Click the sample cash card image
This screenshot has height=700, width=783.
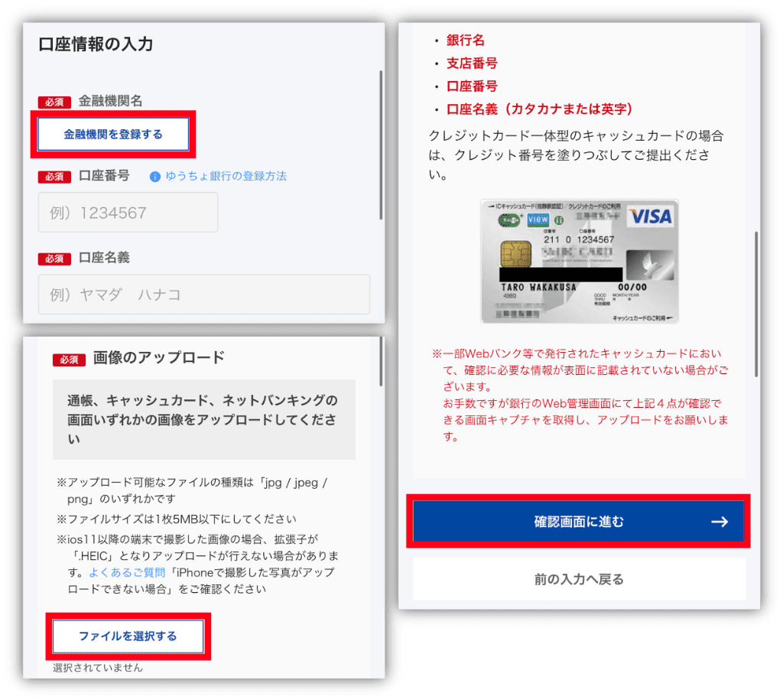coord(579,262)
